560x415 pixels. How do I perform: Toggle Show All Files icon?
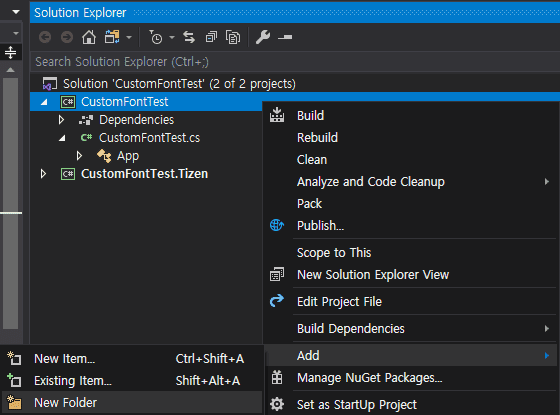click(x=233, y=37)
